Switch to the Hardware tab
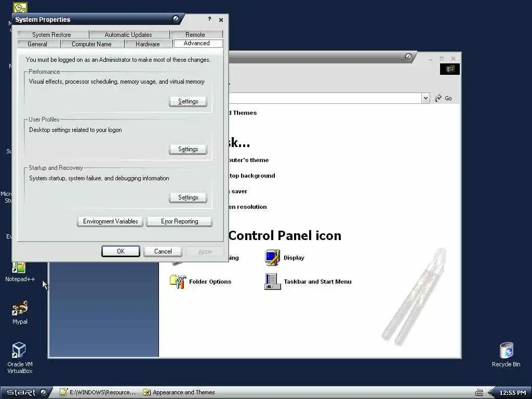This screenshot has height=399, width=532. pyautogui.click(x=148, y=44)
